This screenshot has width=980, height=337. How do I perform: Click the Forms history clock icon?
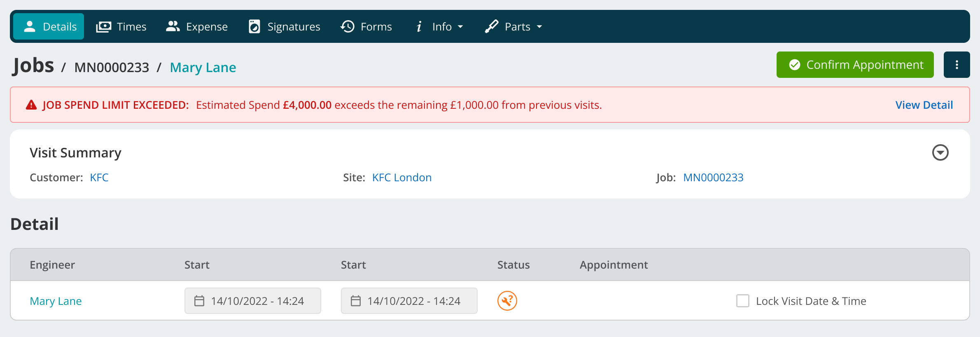coord(348,26)
